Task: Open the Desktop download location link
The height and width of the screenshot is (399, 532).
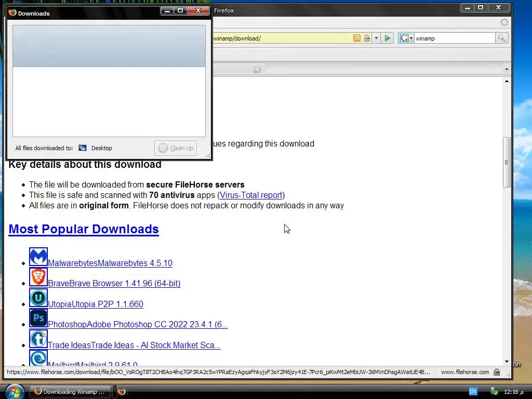Action: click(x=101, y=148)
